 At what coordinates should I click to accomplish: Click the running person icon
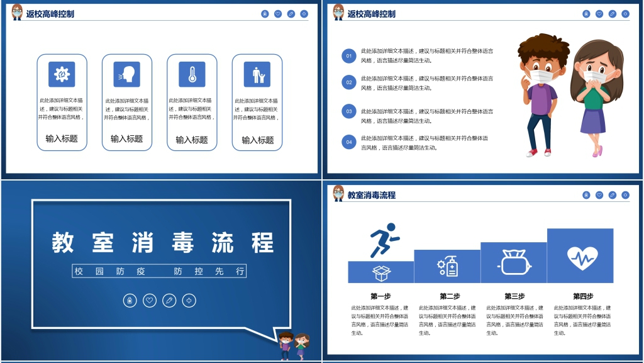(x=384, y=240)
